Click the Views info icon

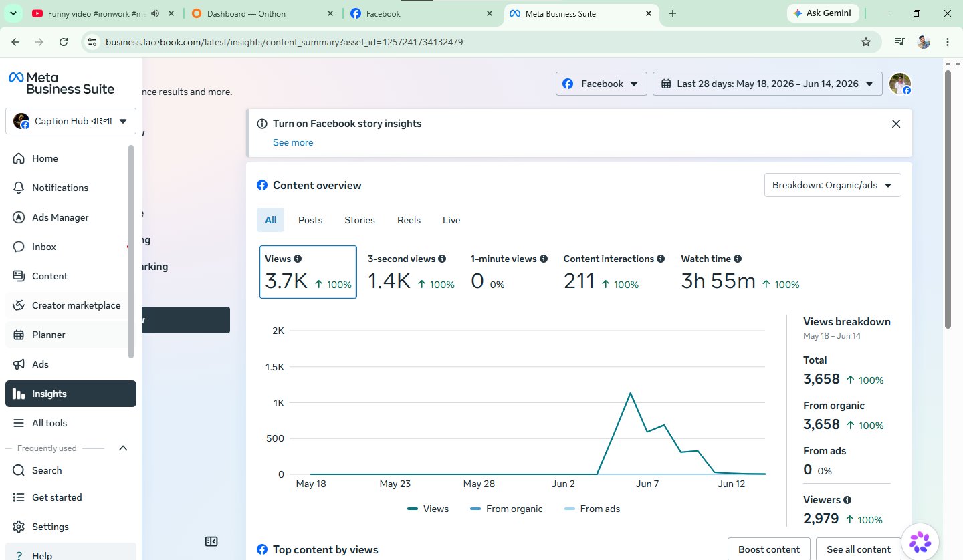pos(298,259)
